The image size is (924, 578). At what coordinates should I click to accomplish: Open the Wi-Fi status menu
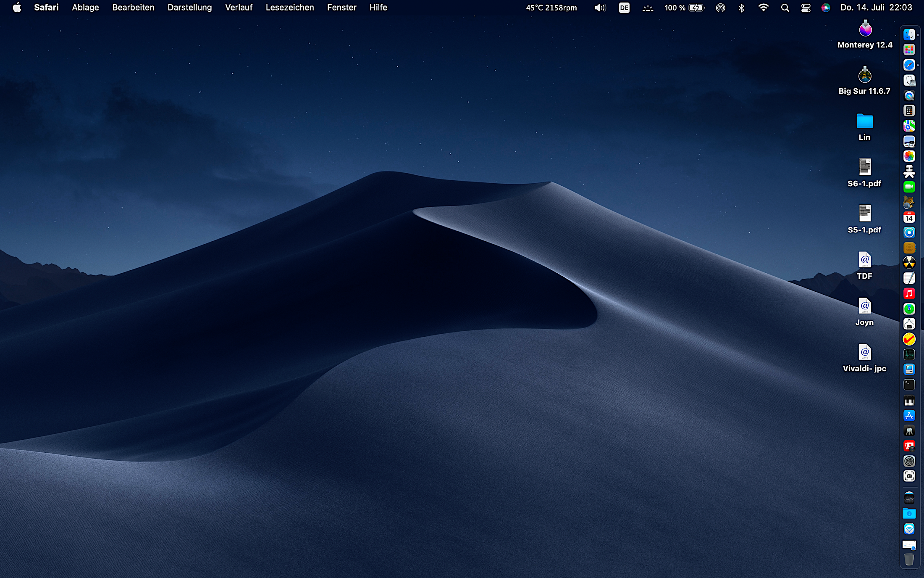tap(763, 8)
